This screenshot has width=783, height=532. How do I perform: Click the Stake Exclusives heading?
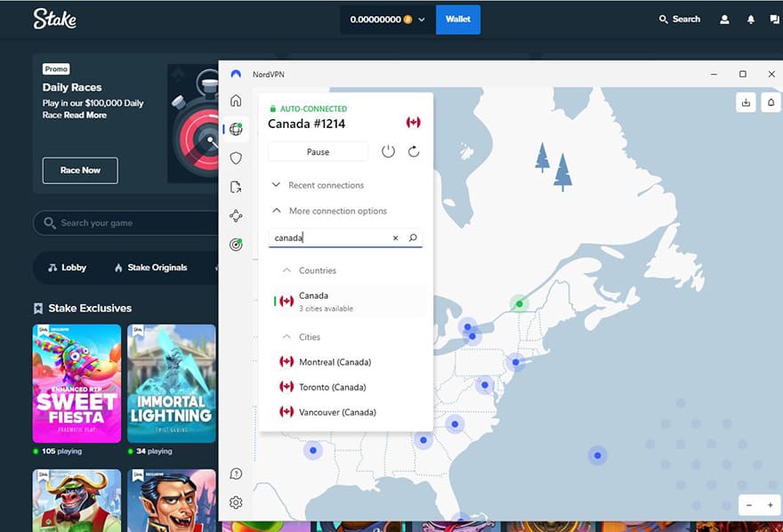tap(90, 308)
